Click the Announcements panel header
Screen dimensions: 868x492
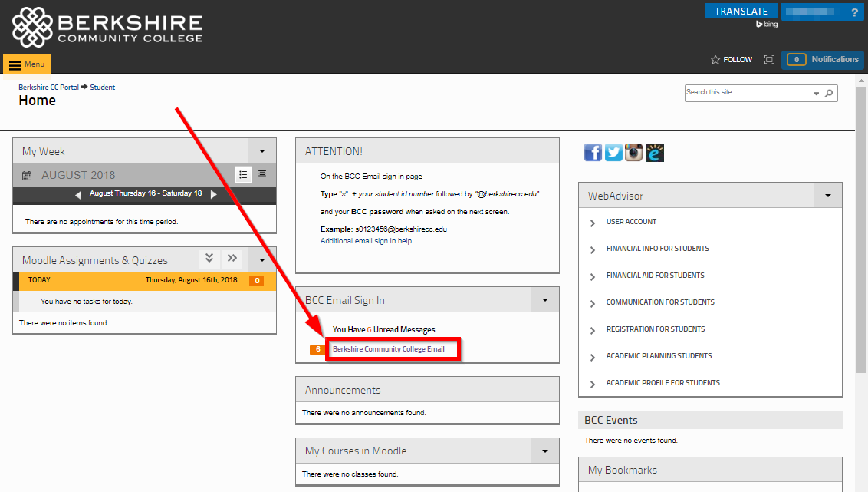(427, 390)
